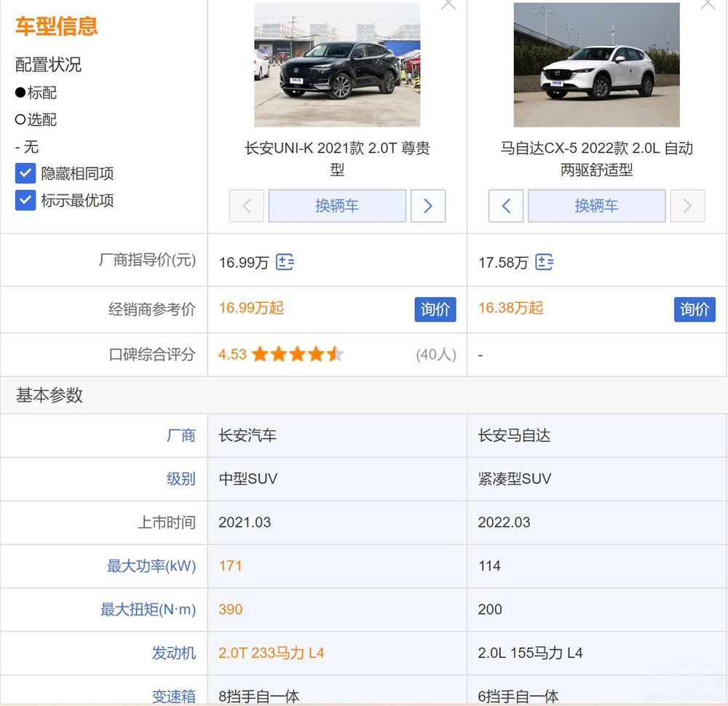Click previous arrow under 长安UNI-K
Screen dimensions: 728x706
247,206
